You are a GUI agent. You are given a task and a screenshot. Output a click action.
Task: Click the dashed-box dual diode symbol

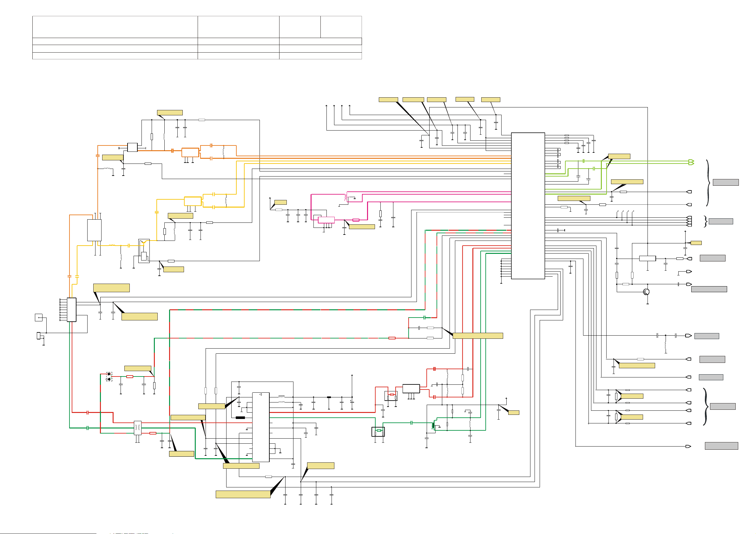(109, 376)
